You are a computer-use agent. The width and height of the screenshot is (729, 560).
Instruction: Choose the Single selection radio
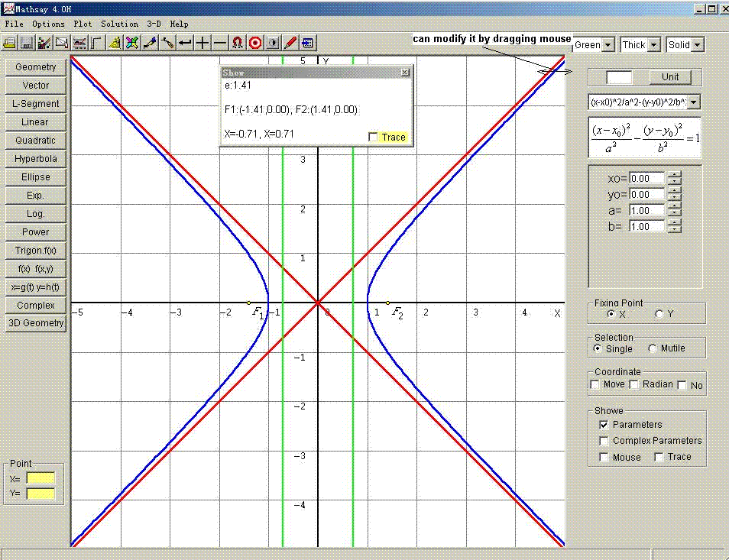pos(598,348)
